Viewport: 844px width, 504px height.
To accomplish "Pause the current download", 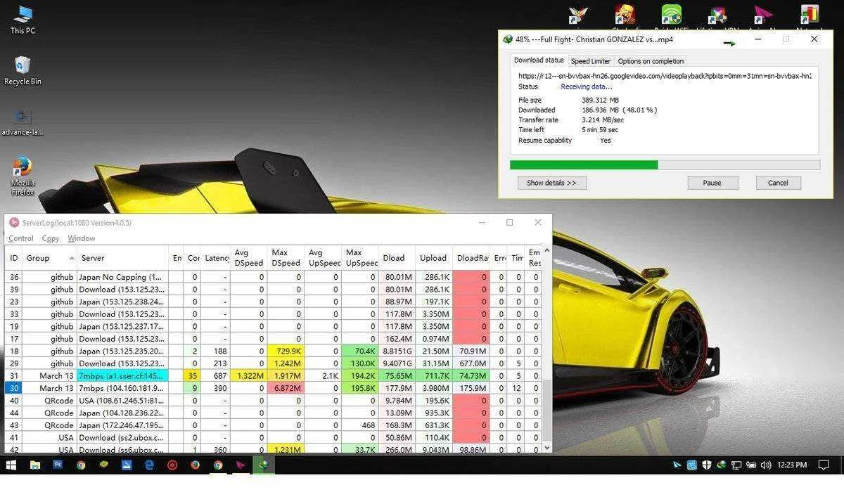I will (712, 183).
